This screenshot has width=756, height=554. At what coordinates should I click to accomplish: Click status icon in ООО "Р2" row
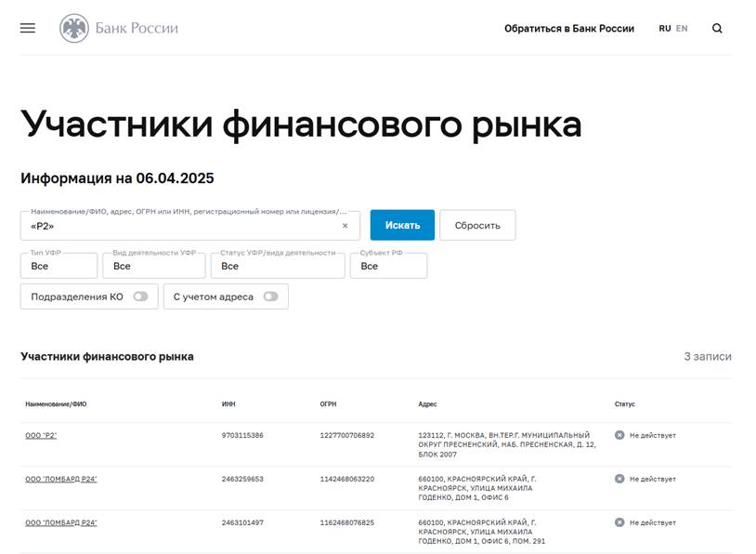point(619,435)
